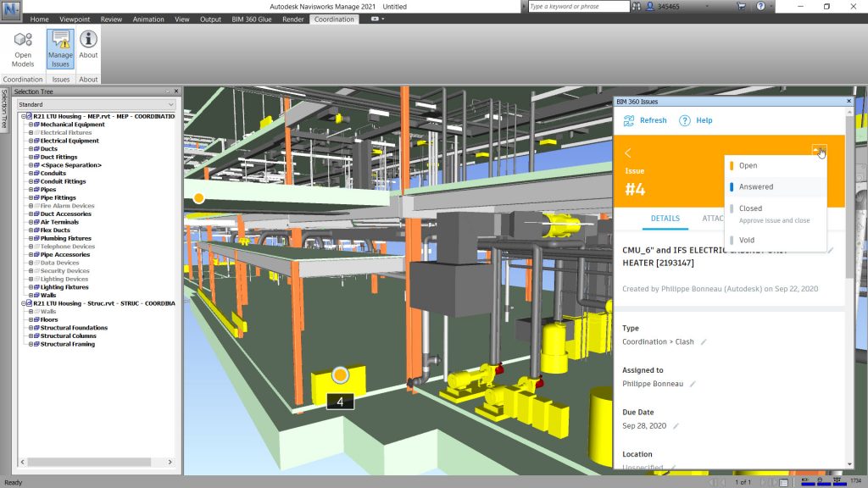Switch to the BIM 360 Glue tab

(251, 19)
